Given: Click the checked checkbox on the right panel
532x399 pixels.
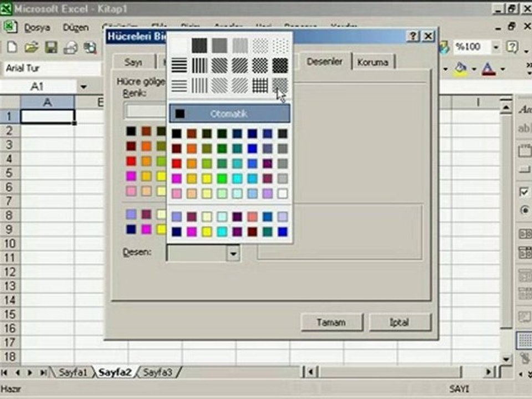Looking at the screenshot, I should [x=524, y=192].
